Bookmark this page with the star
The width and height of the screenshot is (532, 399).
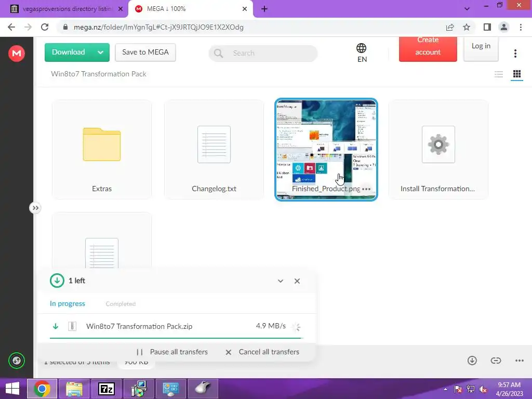click(467, 27)
